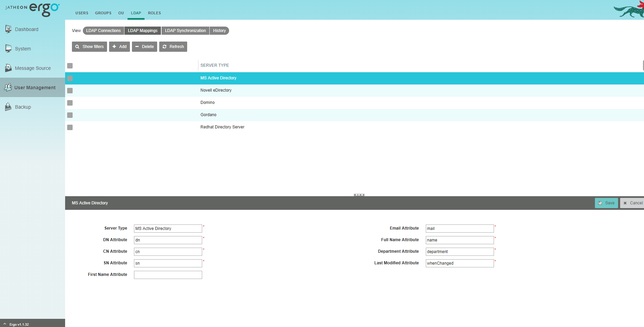Cancel editing the mapping
The width and height of the screenshot is (644, 327).
[x=632, y=203]
